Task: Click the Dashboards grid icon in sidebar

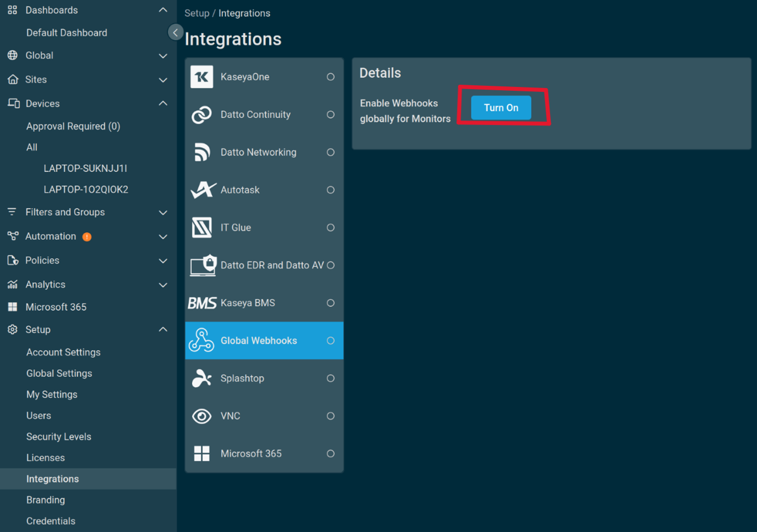Action: (x=12, y=10)
